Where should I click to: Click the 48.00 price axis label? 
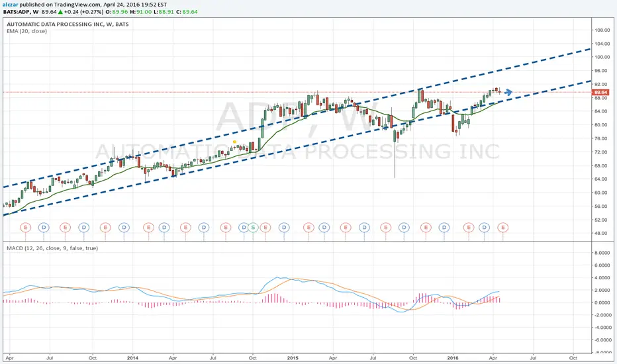coord(602,234)
